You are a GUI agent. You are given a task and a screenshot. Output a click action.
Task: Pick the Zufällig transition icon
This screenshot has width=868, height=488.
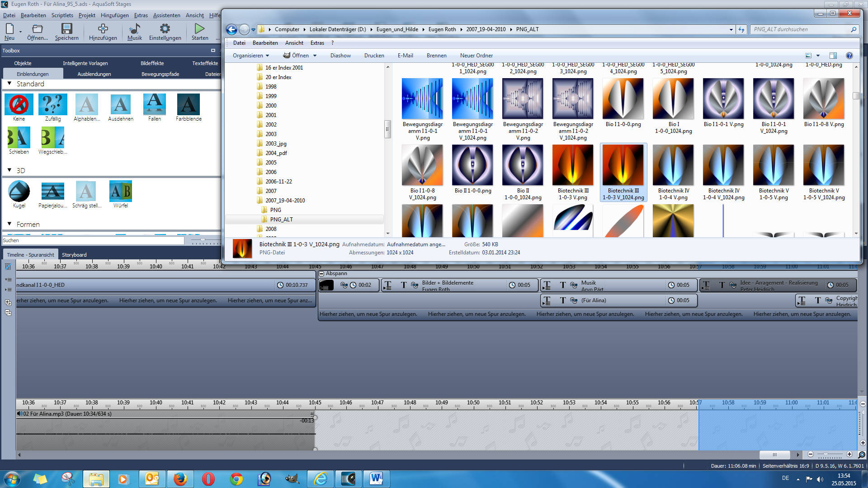tap(52, 105)
